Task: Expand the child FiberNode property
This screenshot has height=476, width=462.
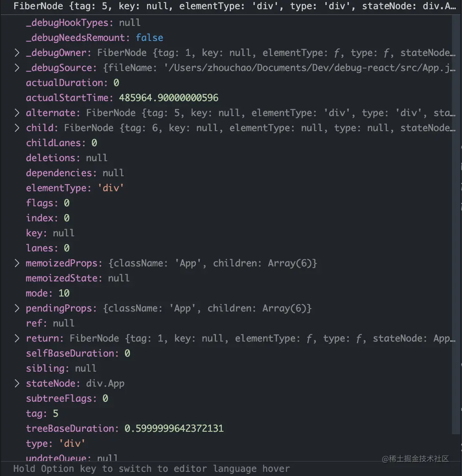Action: [17, 128]
